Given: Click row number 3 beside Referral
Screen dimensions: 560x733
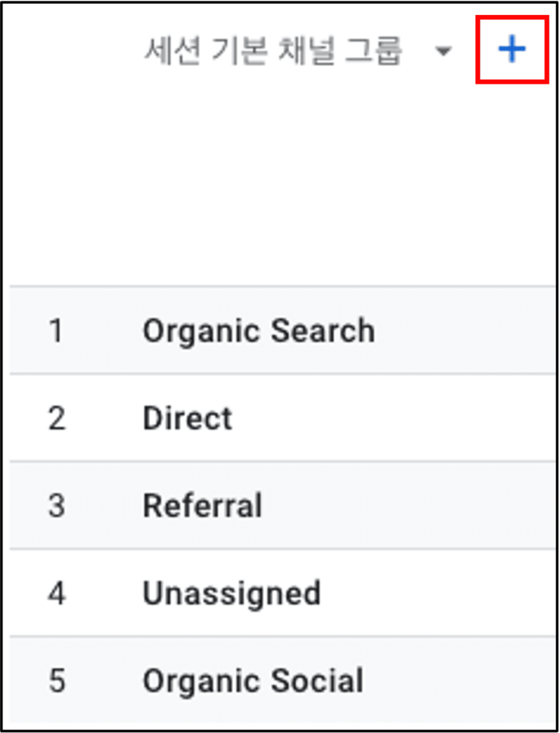Looking at the screenshot, I should tap(57, 505).
